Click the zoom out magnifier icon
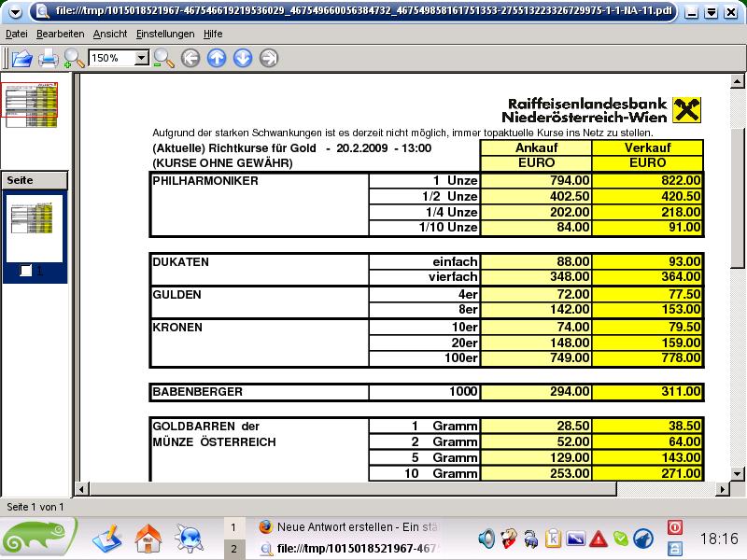 pos(163,58)
